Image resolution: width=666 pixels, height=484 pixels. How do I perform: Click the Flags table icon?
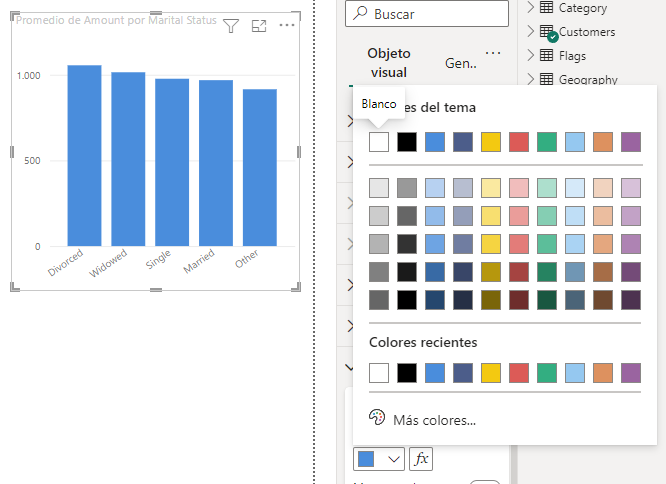click(x=546, y=56)
